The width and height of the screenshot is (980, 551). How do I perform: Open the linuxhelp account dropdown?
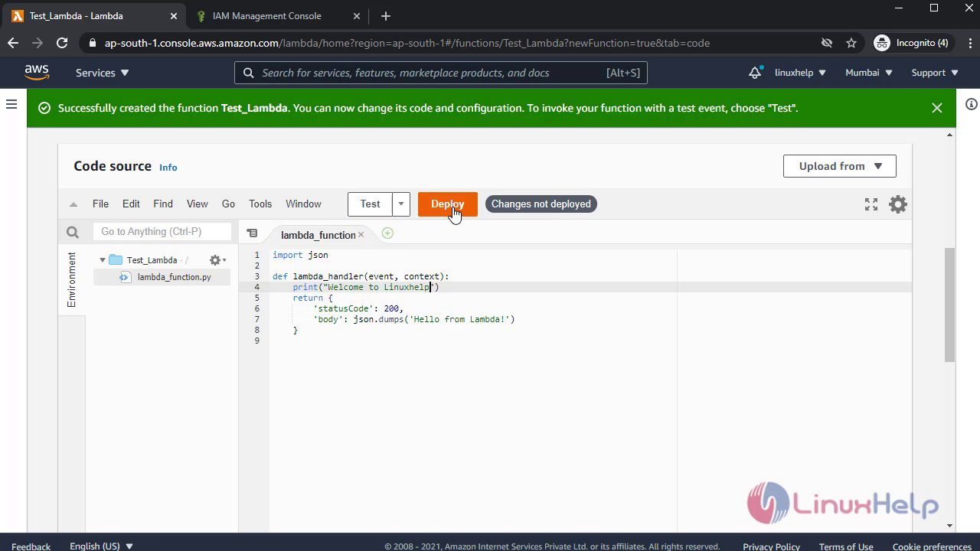click(x=800, y=73)
